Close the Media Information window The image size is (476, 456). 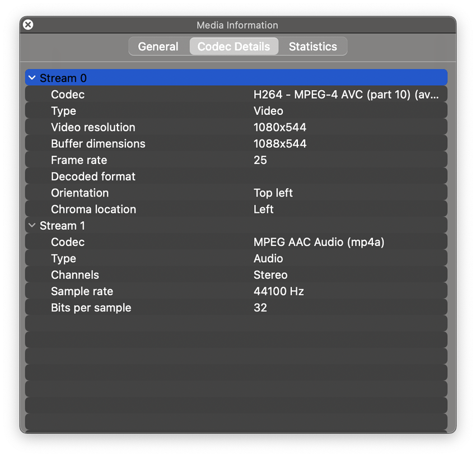pyautogui.click(x=28, y=25)
